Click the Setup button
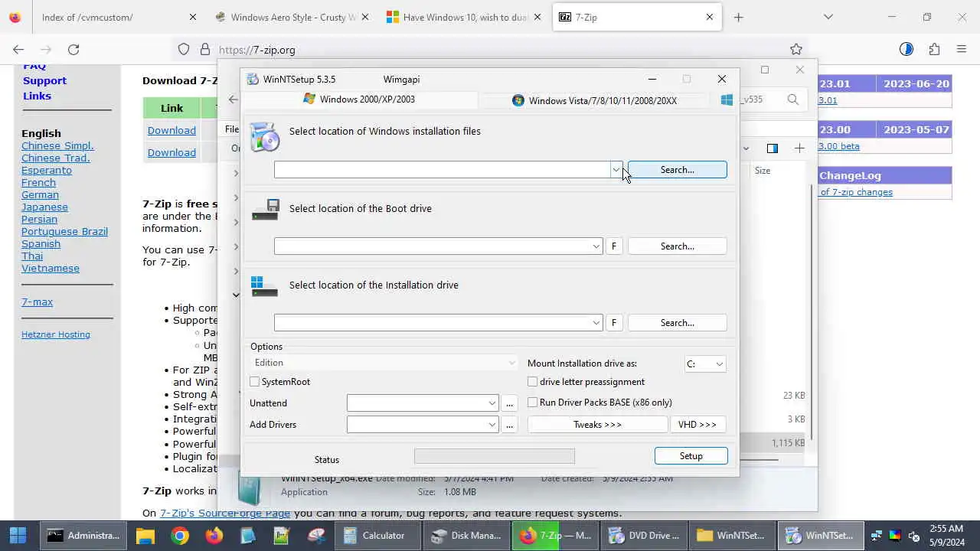The height and width of the screenshot is (551, 980). pyautogui.click(x=691, y=456)
